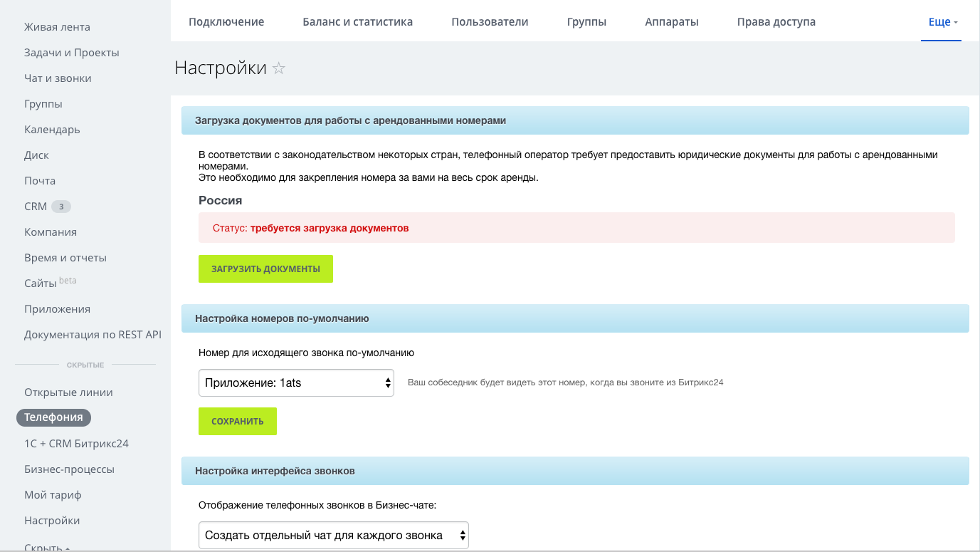Click the Загрузка документов section header
Screen dimensions: 980x552
point(575,120)
